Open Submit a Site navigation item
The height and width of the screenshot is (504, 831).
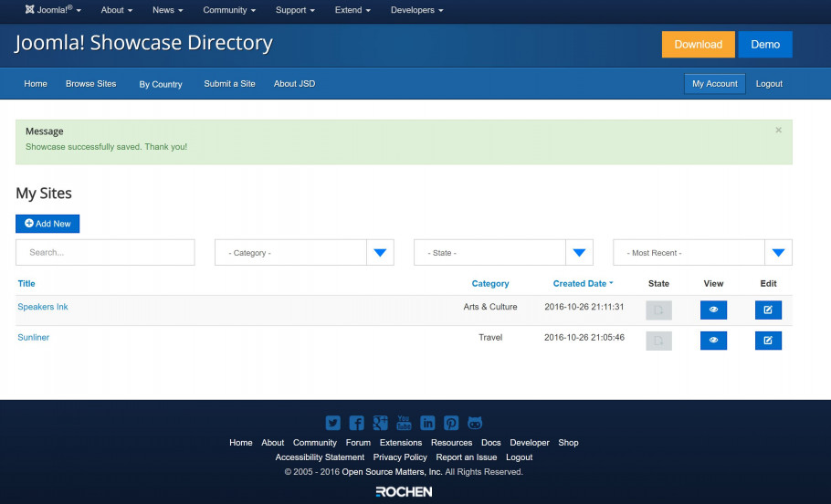pyautogui.click(x=229, y=84)
